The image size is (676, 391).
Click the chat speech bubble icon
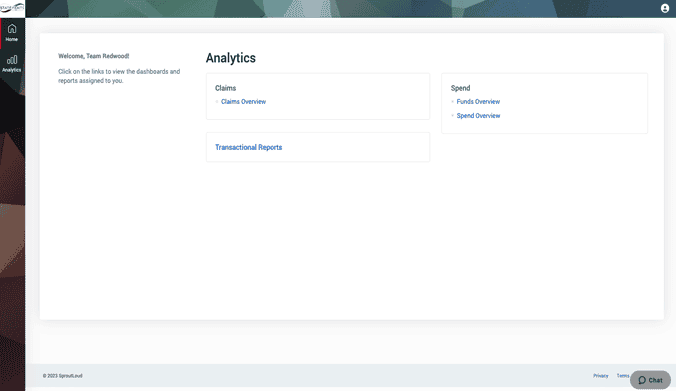[x=642, y=380]
